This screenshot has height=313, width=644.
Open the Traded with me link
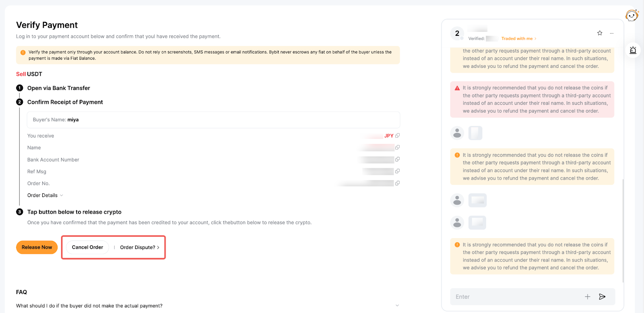pos(518,39)
